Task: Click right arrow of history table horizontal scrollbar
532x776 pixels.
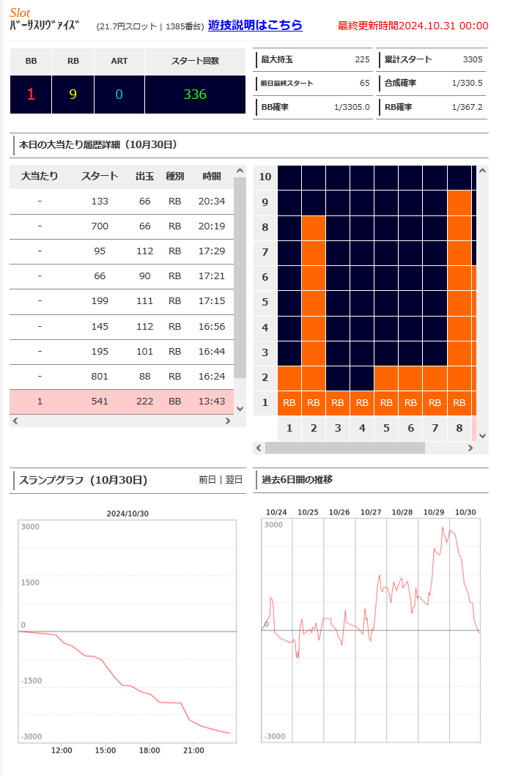Action: [228, 421]
